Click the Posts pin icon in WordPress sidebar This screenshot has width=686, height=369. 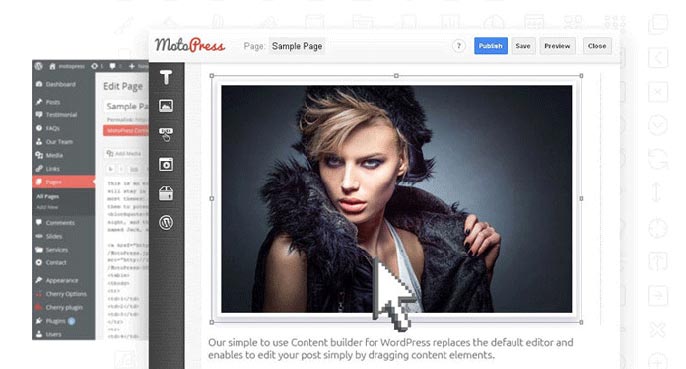[39, 102]
